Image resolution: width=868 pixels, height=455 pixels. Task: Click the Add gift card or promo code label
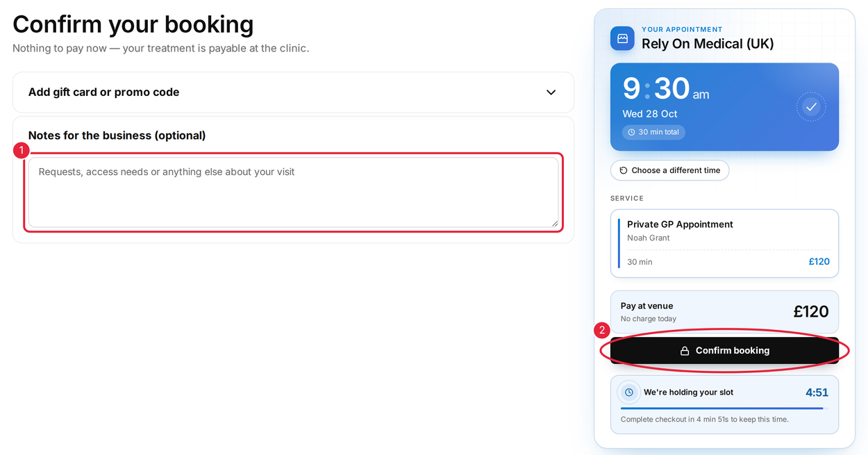[104, 92]
